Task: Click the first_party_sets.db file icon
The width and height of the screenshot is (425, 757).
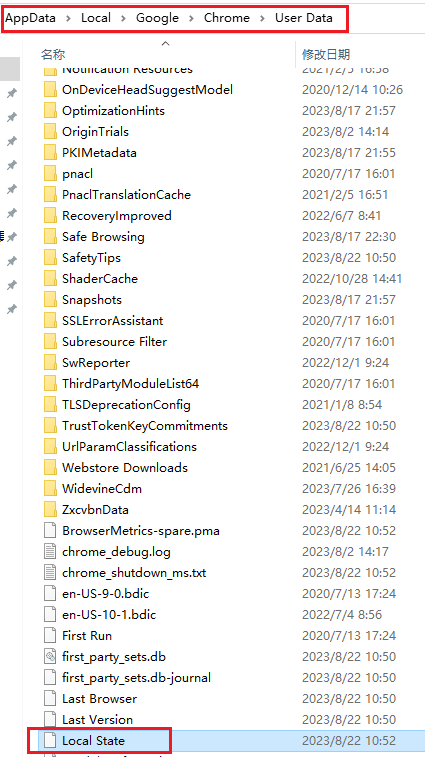Action: point(50,657)
